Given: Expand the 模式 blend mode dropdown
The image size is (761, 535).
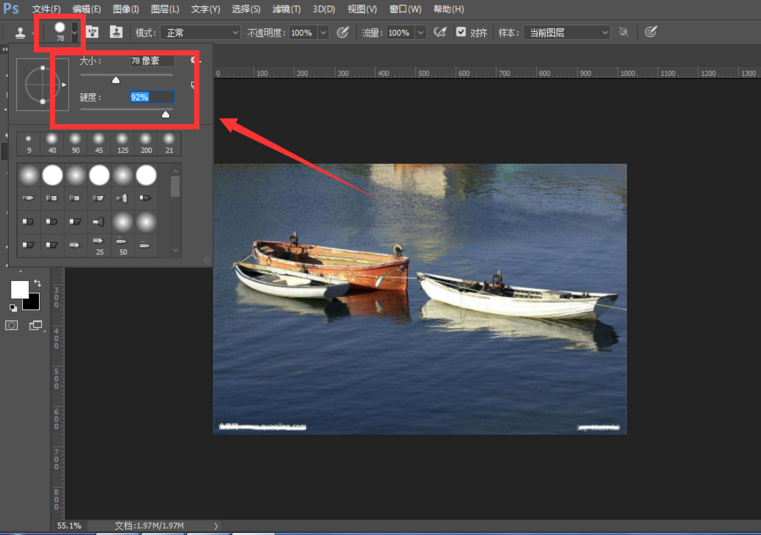Looking at the screenshot, I should [201, 33].
